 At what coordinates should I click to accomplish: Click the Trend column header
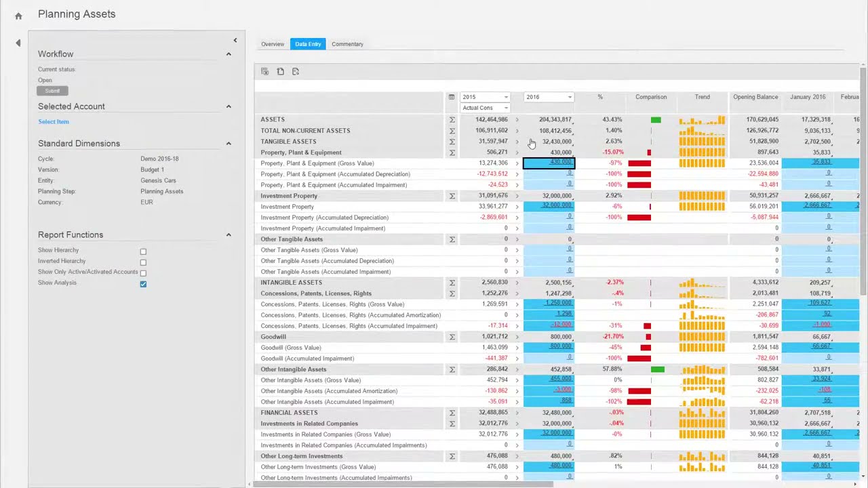point(703,97)
